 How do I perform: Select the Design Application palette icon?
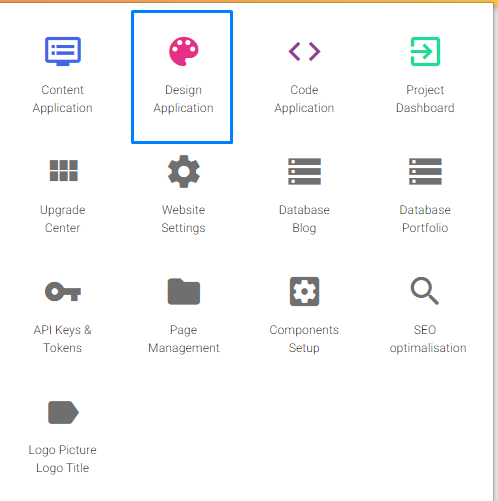[184, 51]
